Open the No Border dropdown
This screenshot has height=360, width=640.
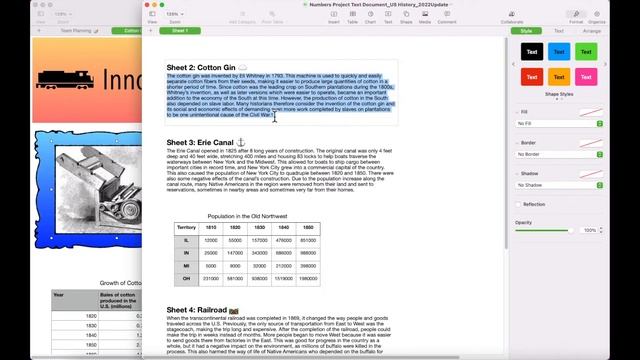coord(559,154)
